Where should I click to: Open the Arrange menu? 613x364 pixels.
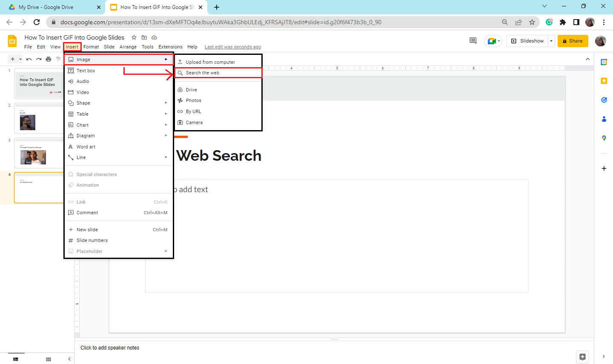128,47
